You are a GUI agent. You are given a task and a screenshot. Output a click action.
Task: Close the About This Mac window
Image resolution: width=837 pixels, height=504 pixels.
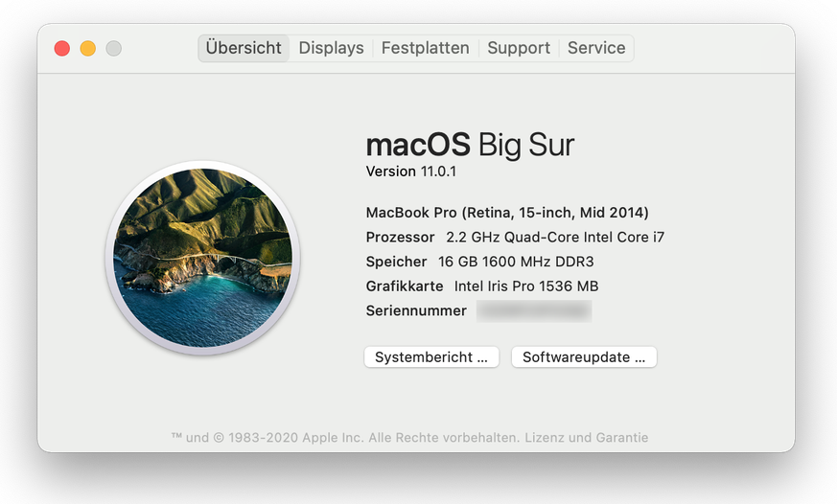[x=62, y=48]
